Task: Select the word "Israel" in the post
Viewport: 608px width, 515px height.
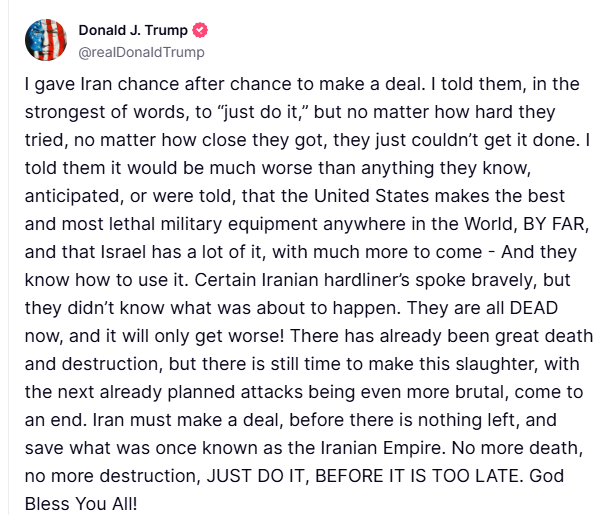Action: (123, 252)
